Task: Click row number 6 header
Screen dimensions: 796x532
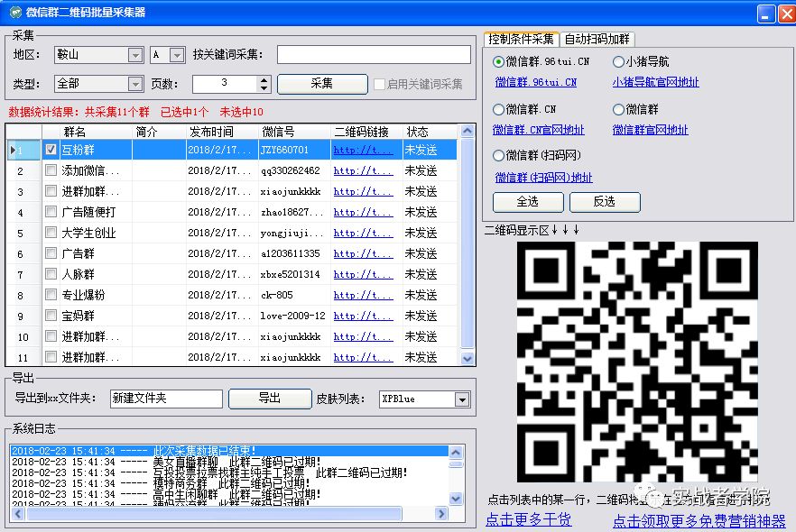Action: 23,253
